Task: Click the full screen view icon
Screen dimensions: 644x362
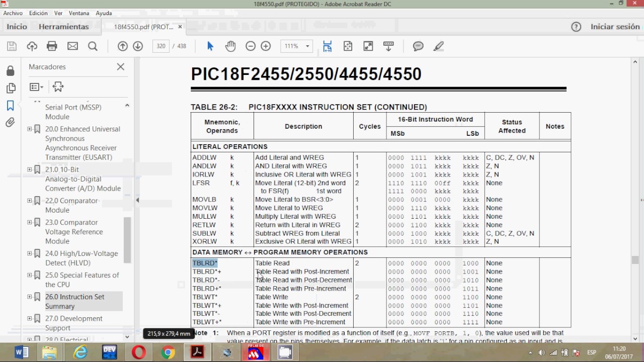Action: tap(368, 46)
